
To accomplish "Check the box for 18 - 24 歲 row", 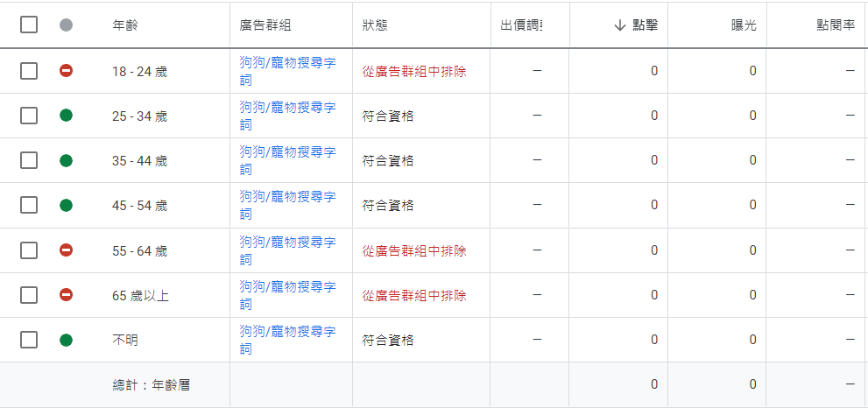I will [x=29, y=71].
